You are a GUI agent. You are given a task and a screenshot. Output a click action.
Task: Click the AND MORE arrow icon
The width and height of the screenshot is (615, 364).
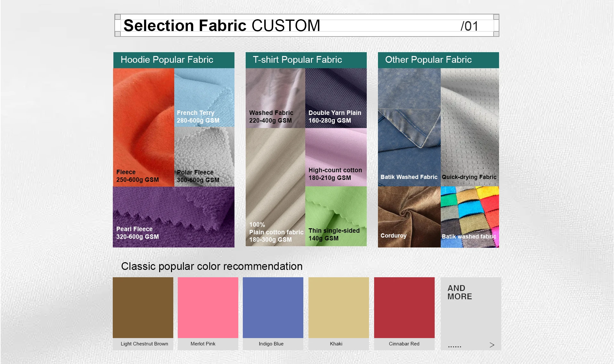(492, 345)
